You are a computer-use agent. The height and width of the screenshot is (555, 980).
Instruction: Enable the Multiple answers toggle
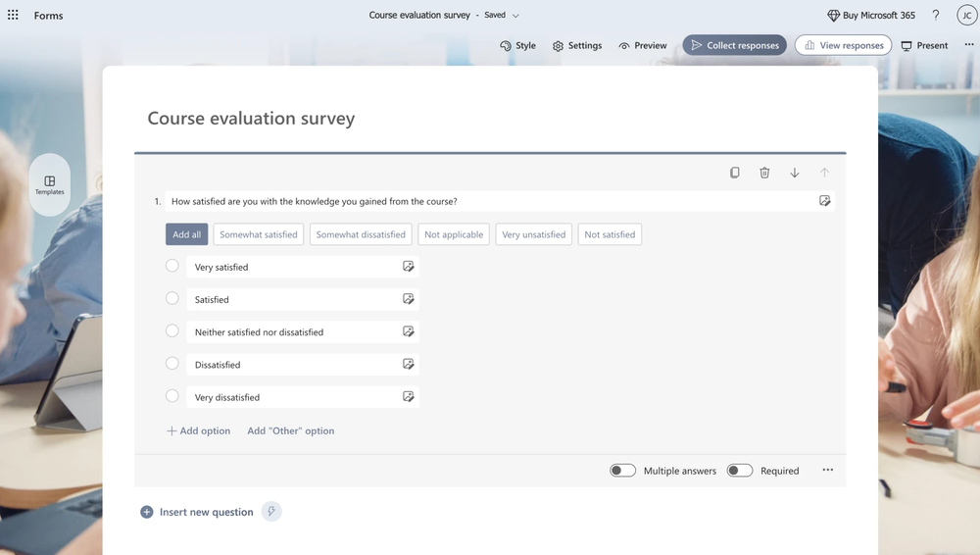[622, 471]
